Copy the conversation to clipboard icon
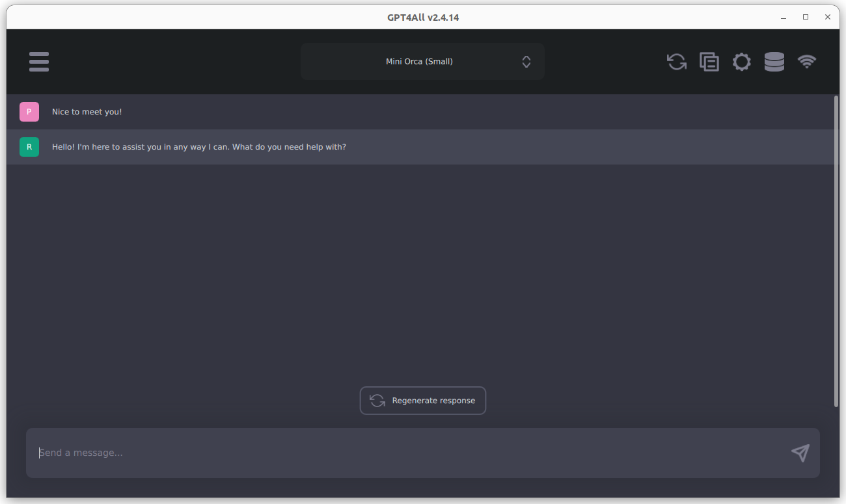846x504 pixels. (709, 62)
